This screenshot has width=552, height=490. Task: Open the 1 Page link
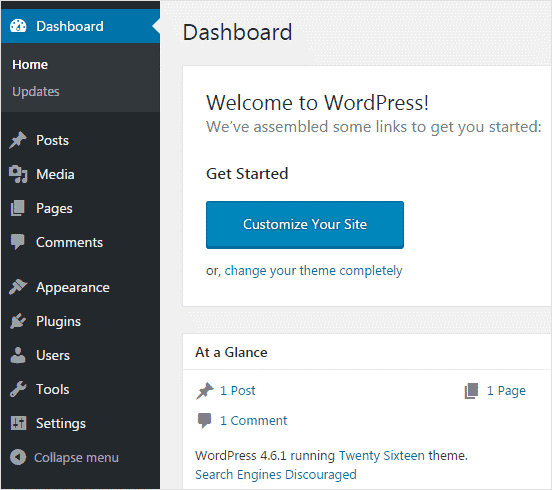[x=506, y=391]
